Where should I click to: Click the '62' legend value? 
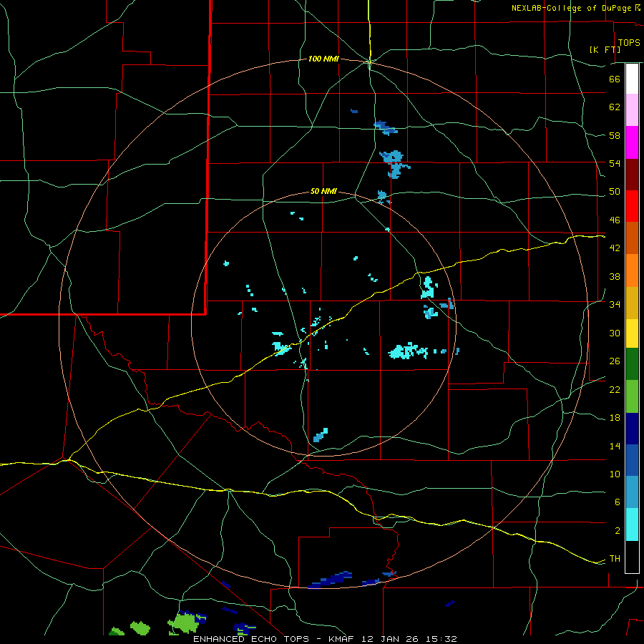point(615,107)
